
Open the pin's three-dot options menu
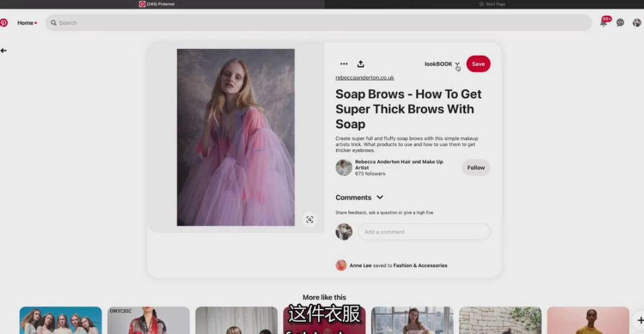(x=344, y=64)
